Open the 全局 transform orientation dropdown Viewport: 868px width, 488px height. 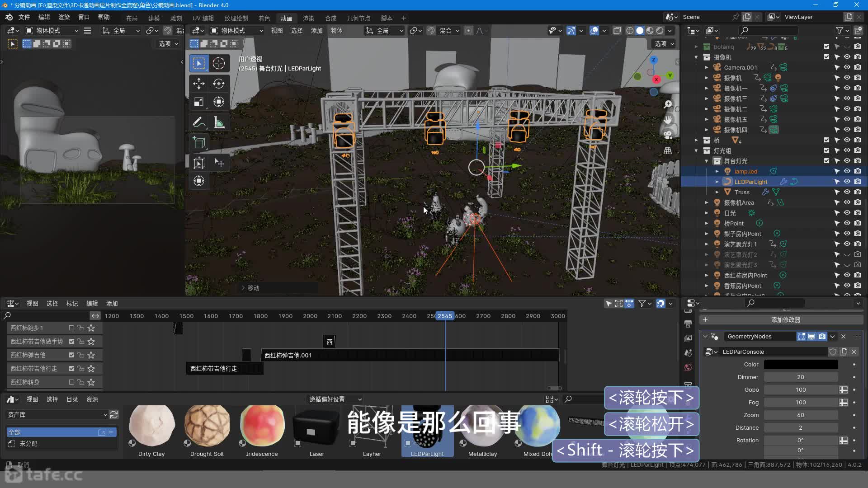pos(385,30)
